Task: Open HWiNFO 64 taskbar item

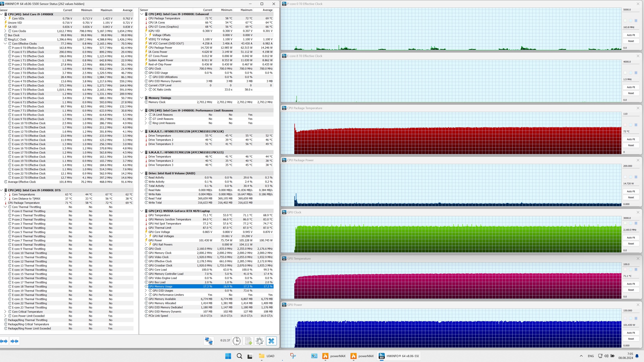Action: click(x=399, y=356)
